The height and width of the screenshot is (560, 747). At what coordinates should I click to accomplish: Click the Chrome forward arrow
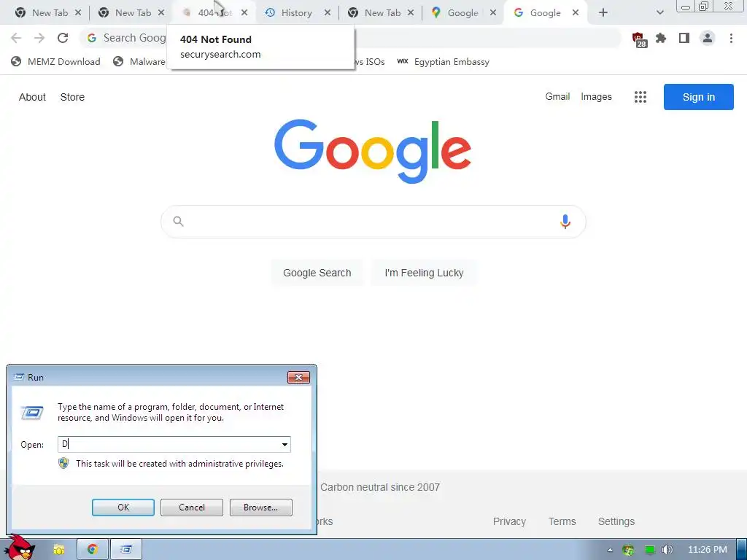coord(39,38)
